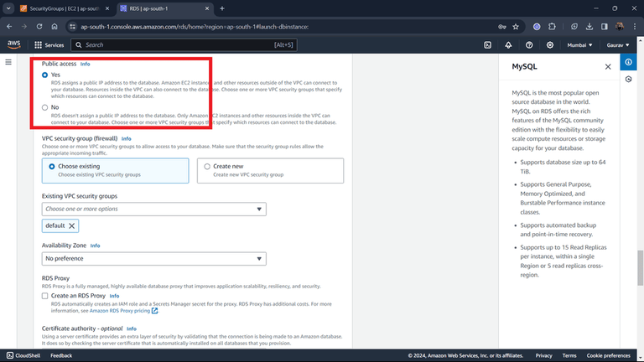Open the Amazon RDS Proxy pricing link
The image size is (644, 362).
coord(120,311)
